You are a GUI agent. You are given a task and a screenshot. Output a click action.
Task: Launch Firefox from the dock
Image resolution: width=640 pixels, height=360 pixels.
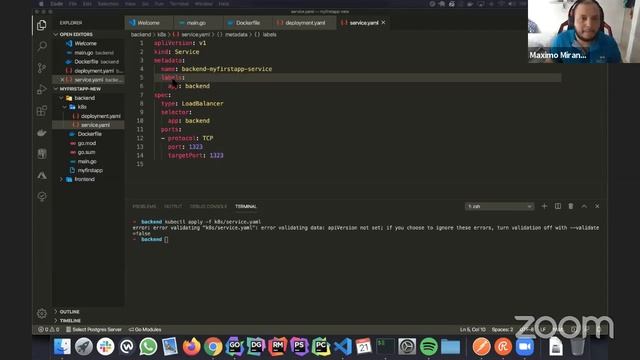pyautogui.click(x=191, y=347)
